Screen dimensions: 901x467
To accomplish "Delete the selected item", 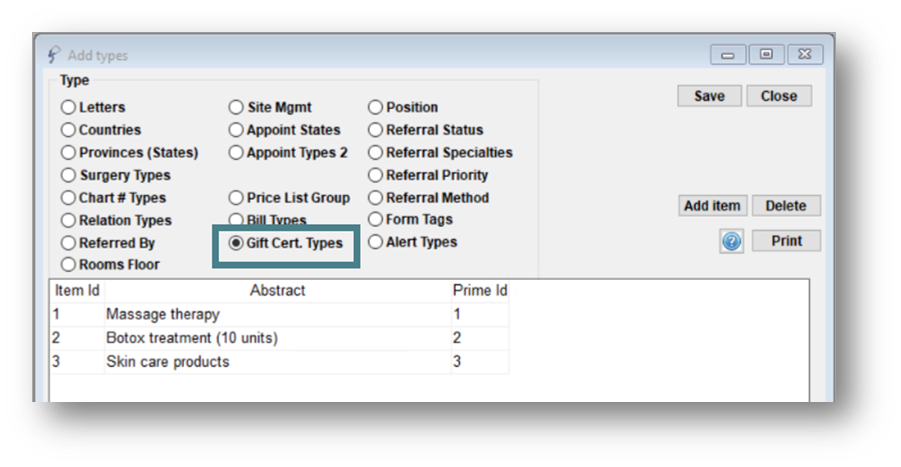I will pyautogui.click(x=786, y=206).
